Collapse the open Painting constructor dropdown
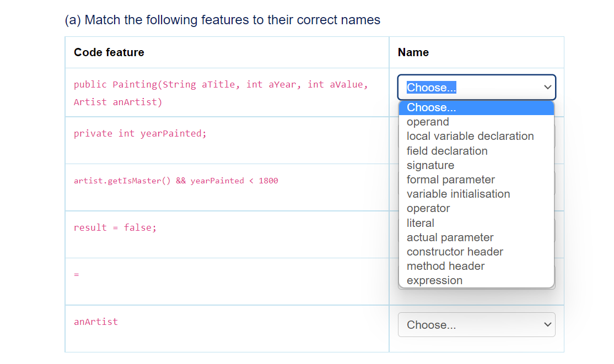This screenshot has width=614, height=364. (x=476, y=88)
